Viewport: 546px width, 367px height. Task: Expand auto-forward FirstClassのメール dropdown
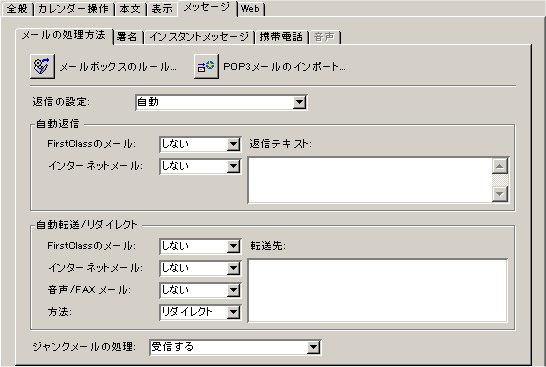pos(200,247)
